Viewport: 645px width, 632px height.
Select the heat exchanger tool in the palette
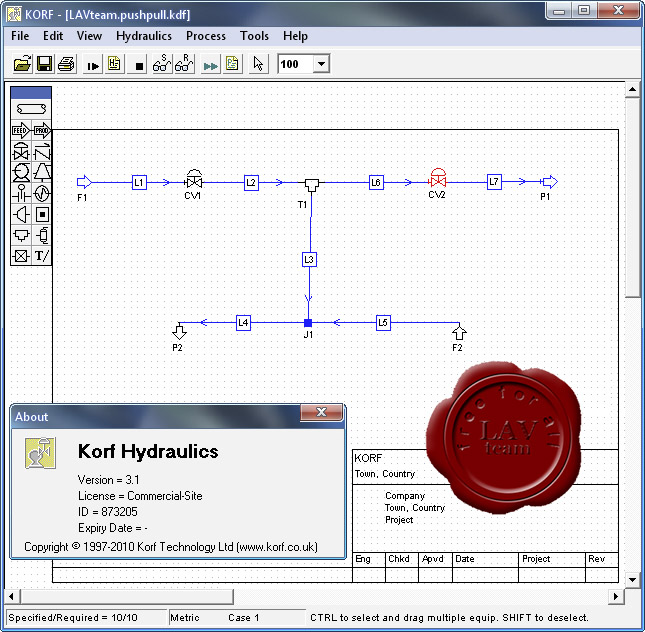tap(42, 193)
